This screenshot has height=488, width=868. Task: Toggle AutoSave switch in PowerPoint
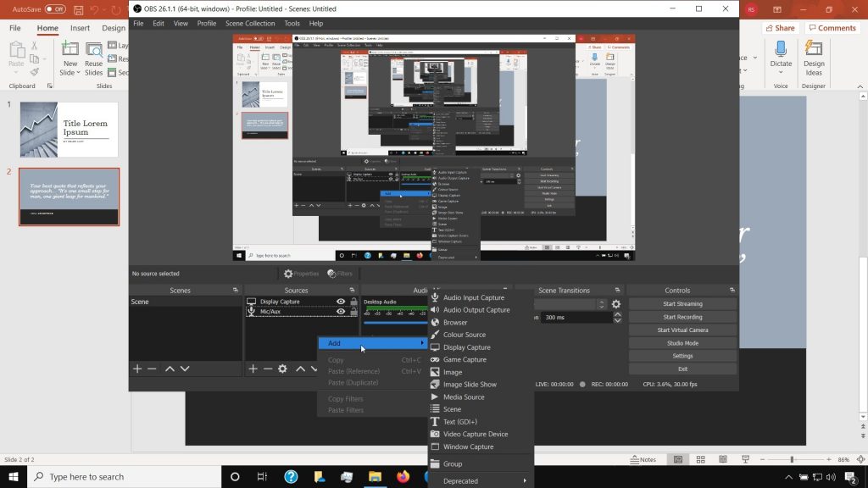(55, 9)
